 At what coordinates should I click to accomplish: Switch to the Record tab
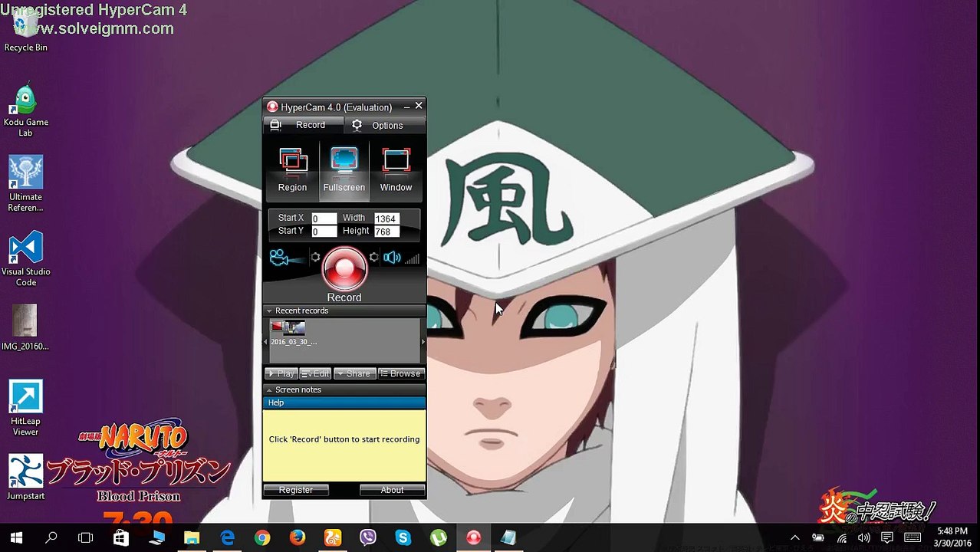coord(303,125)
